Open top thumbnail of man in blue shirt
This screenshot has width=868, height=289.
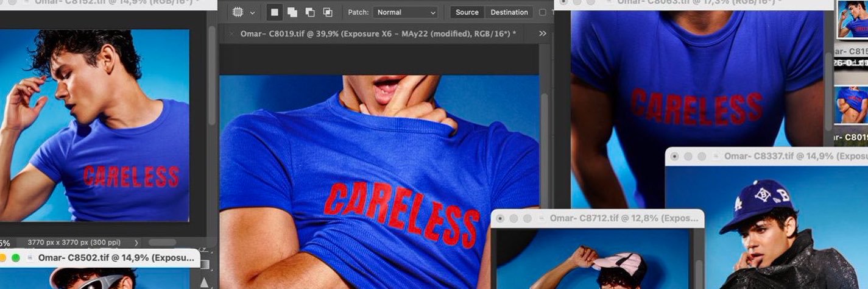[x=852, y=20]
